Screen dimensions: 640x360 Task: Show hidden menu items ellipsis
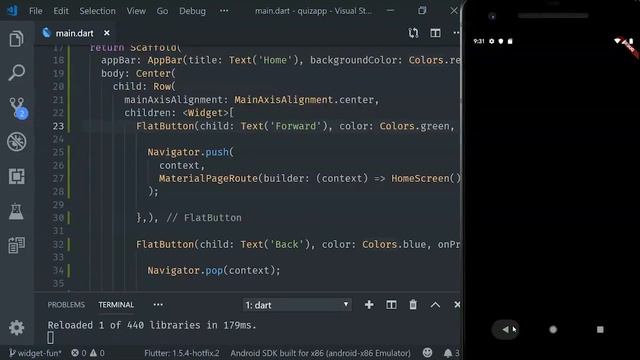pos(224,11)
